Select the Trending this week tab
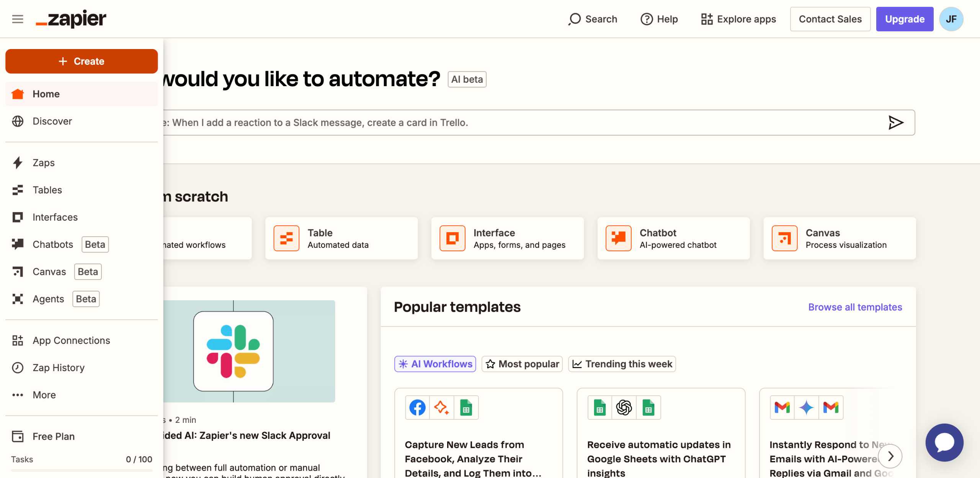This screenshot has height=478, width=980. click(x=622, y=364)
